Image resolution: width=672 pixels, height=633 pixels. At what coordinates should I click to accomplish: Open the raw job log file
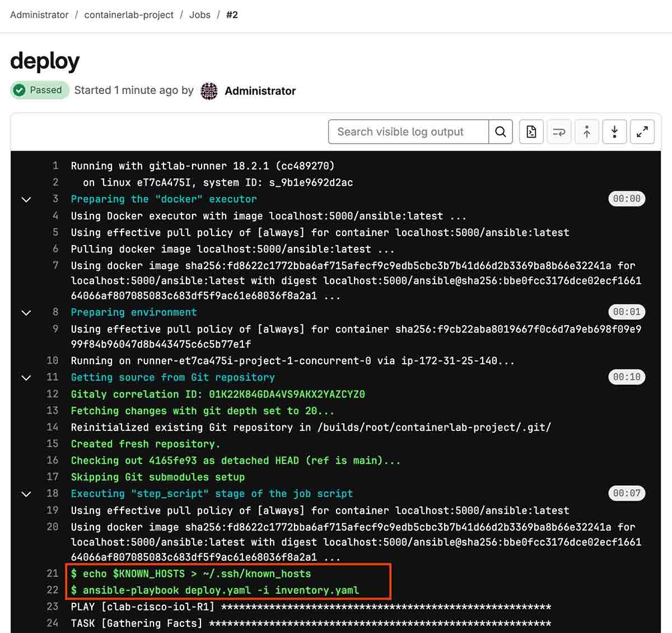[x=530, y=132]
